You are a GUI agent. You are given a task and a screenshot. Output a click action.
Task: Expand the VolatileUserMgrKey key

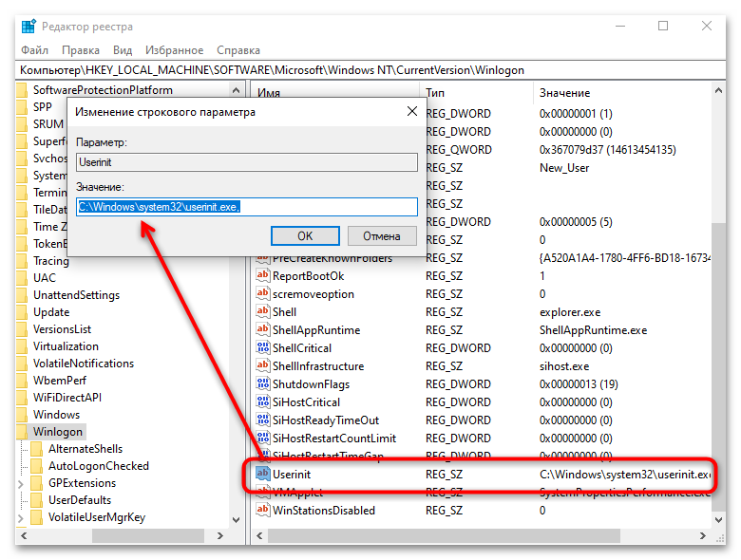(20, 518)
